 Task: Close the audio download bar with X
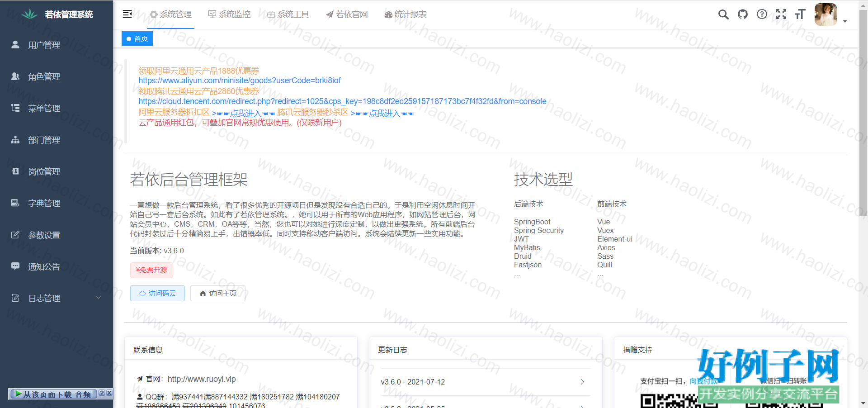point(109,394)
